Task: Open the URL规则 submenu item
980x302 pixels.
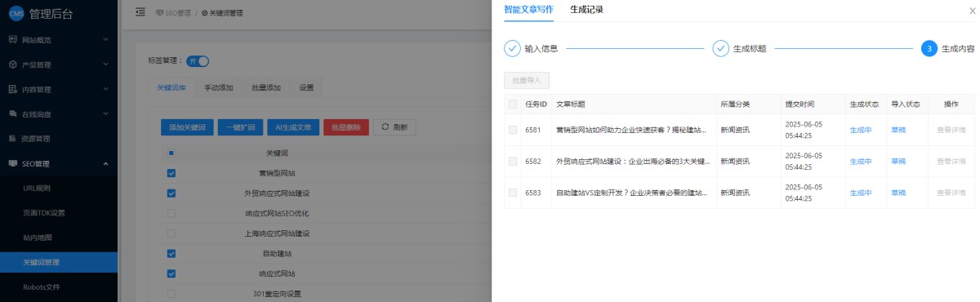Action: [59, 188]
